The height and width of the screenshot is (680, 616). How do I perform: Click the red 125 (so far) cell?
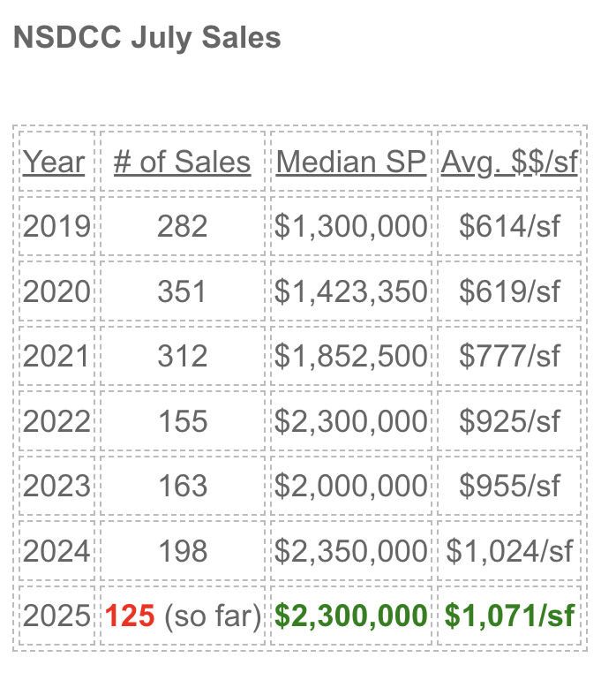click(183, 616)
